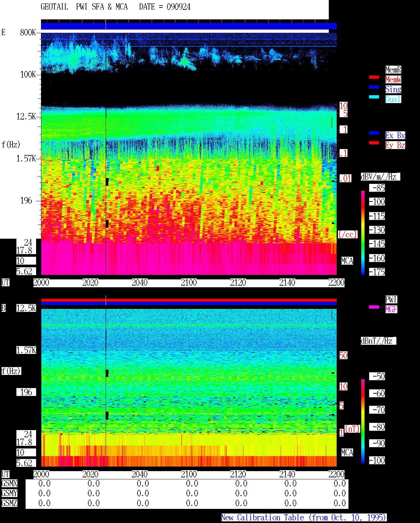Screen dimensions: 420x523
Task: Click the 800K frequency axis label
Action: [28, 33]
